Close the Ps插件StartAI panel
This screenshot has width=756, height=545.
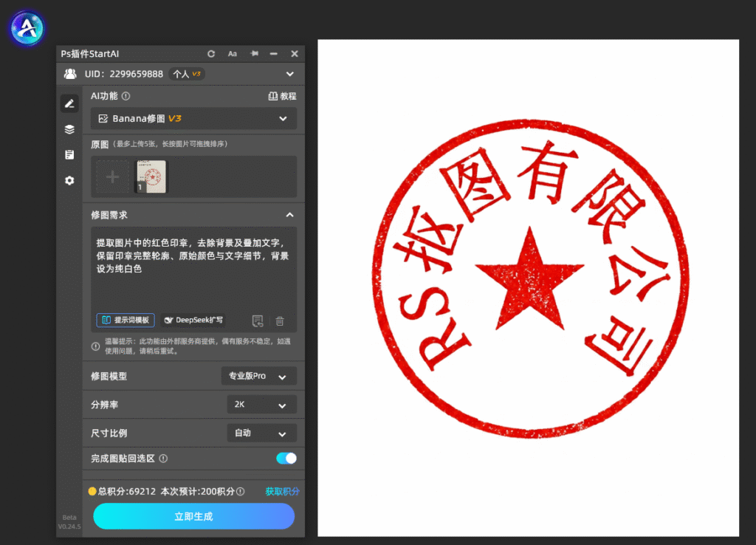[295, 54]
